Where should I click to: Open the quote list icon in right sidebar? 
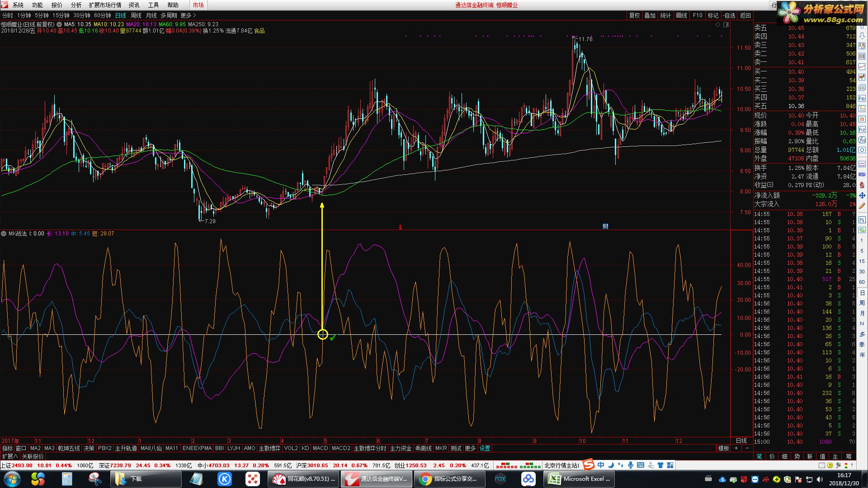(862, 46)
